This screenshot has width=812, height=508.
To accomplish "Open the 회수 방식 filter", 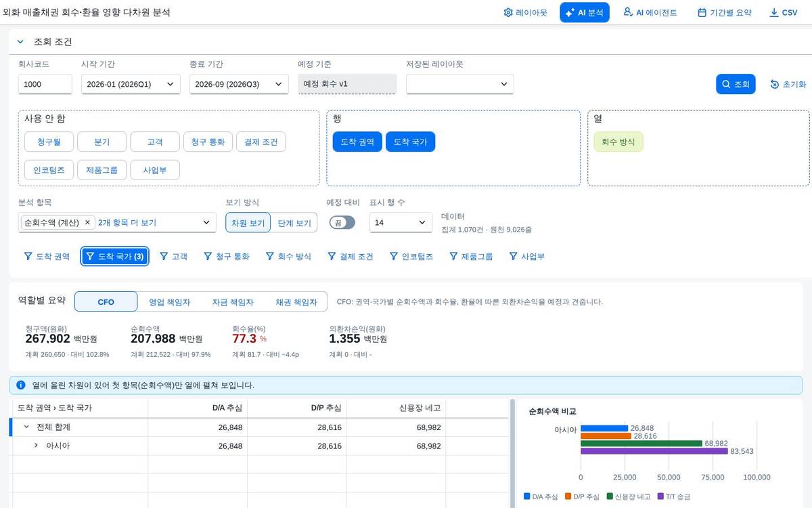I will [288, 257].
